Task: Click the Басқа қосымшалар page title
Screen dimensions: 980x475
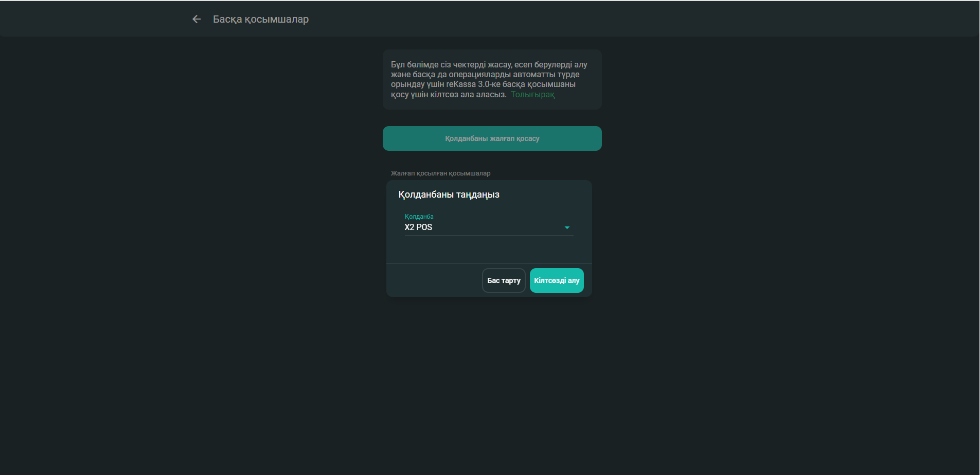Action: point(261,19)
